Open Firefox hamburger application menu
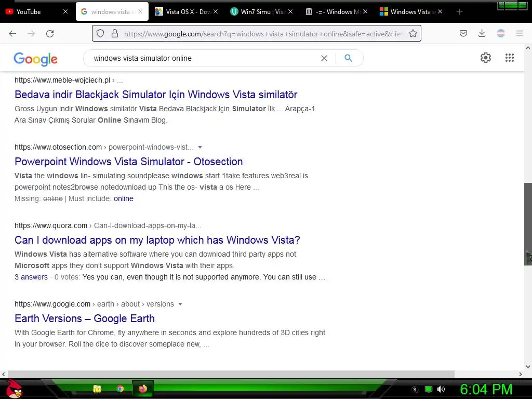Screen dimensions: 532x399 pyautogui.click(x=519, y=33)
